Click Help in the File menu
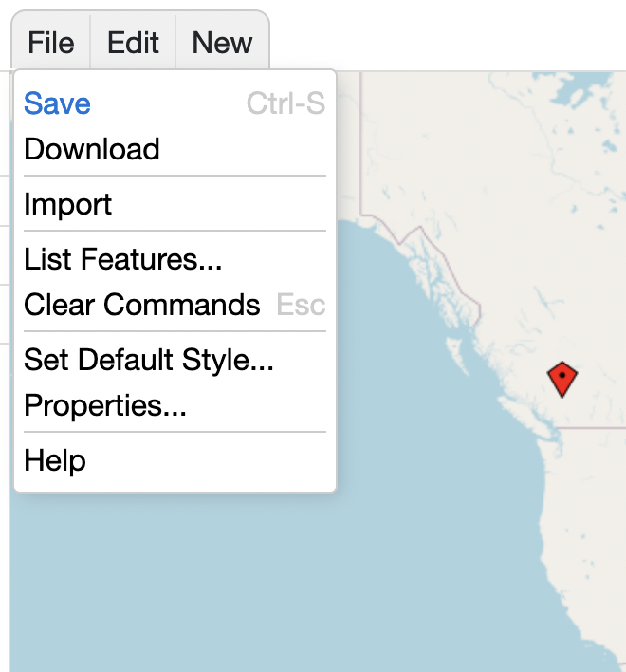 click(55, 460)
